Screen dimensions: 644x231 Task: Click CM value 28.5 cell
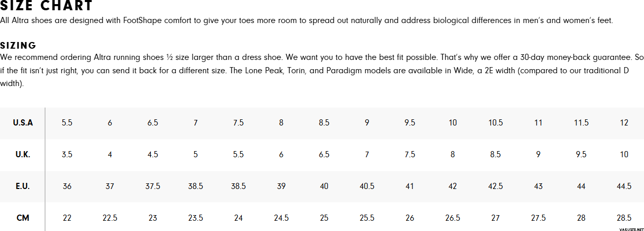coord(624,218)
